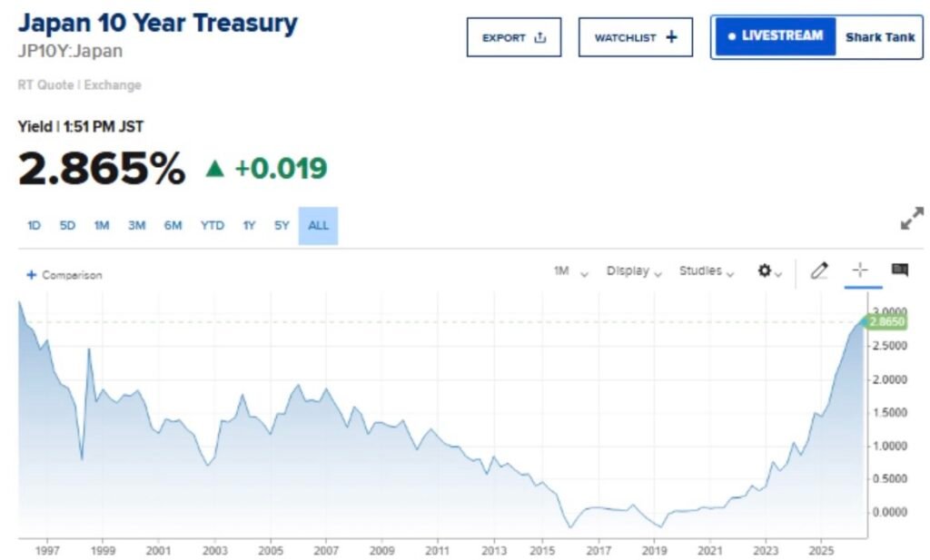Open the Display dropdown menu
Screen dimensions: 930x560
pyautogui.click(x=633, y=271)
